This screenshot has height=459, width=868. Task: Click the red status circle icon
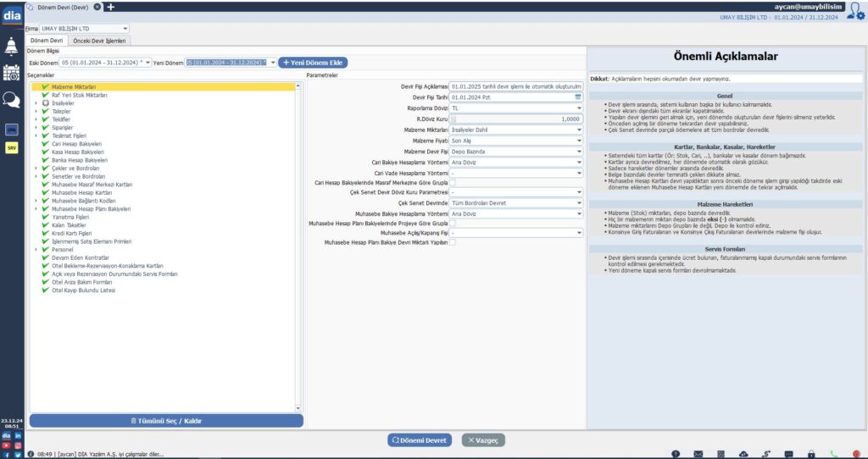tap(856, 454)
